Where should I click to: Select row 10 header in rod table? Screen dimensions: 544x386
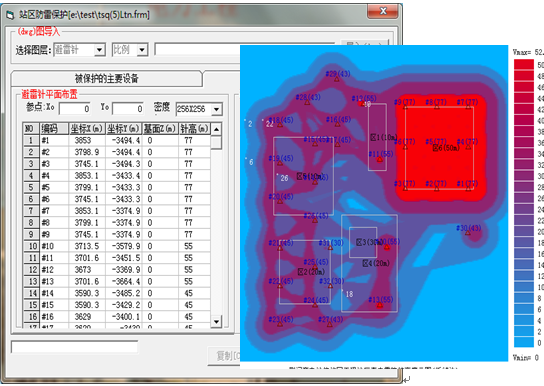[x=31, y=246]
